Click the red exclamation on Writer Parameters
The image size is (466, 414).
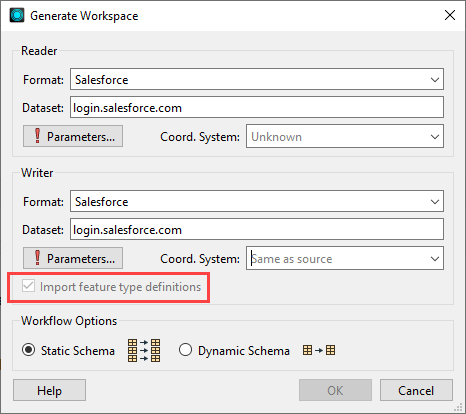coord(37,258)
